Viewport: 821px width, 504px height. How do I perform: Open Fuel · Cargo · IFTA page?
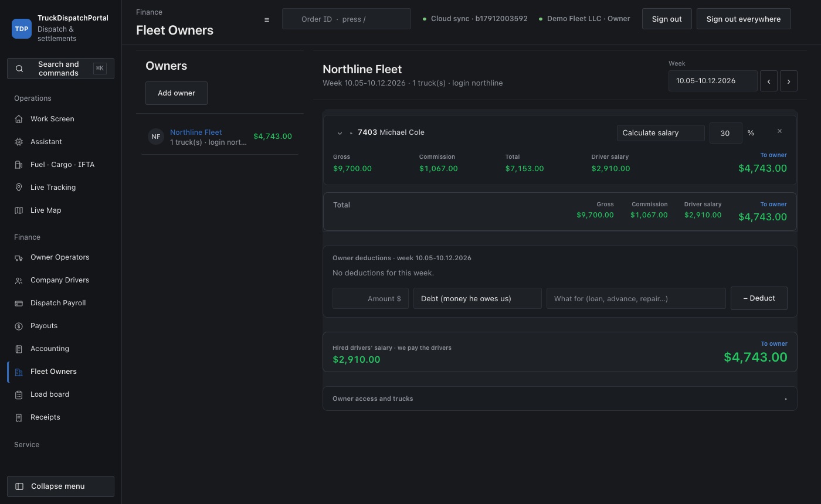point(60,165)
